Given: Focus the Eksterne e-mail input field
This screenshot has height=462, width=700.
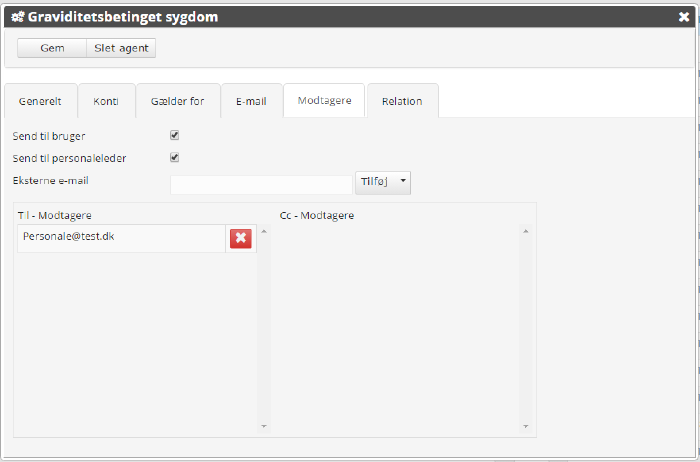Looking at the screenshot, I should (x=261, y=184).
